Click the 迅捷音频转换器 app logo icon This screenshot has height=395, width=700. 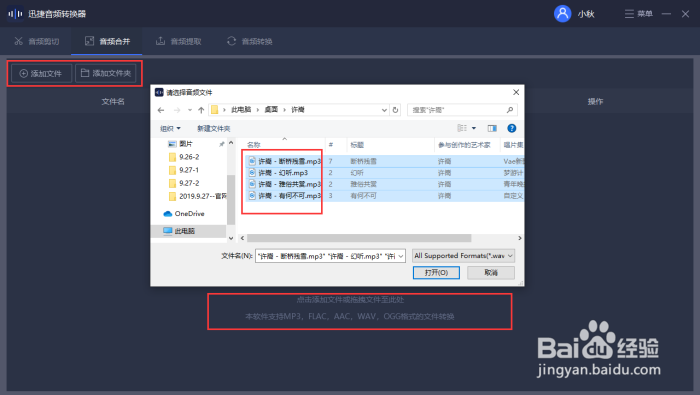point(15,14)
